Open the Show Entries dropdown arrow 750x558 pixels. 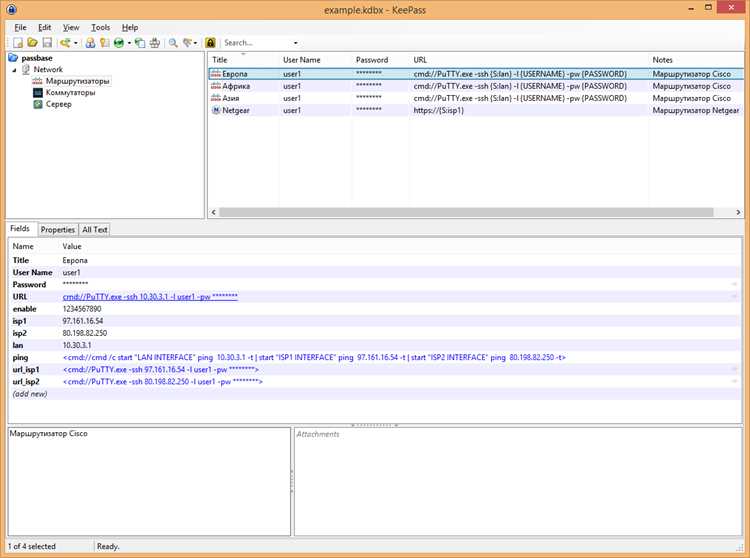click(195, 43)
